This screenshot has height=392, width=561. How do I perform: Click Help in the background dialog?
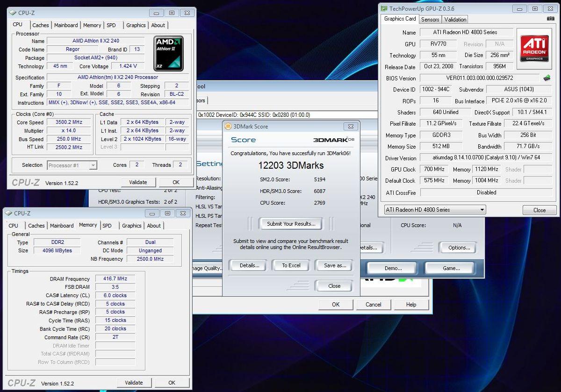[x=411, y=305]
